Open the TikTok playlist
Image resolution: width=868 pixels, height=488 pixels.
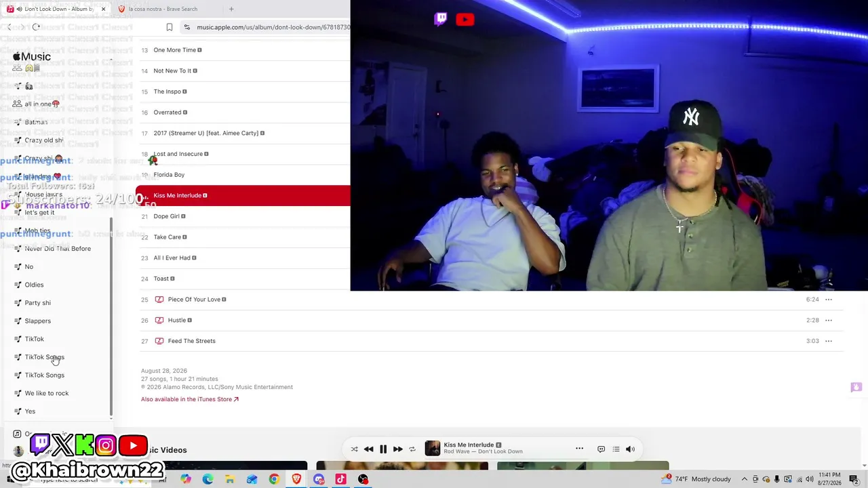point(35,339)
